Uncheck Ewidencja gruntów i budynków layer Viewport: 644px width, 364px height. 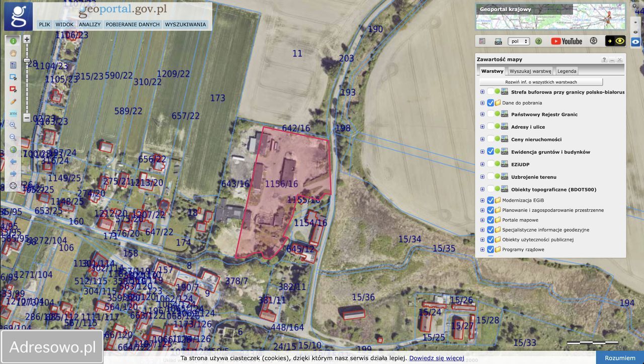(x=491, y=151)
